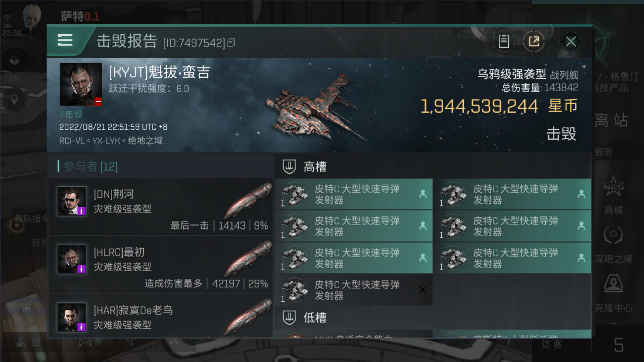Click the 低槽 low slot shield icon
Image resolution: width=644 pixels, height=362 pixels.
289,317
